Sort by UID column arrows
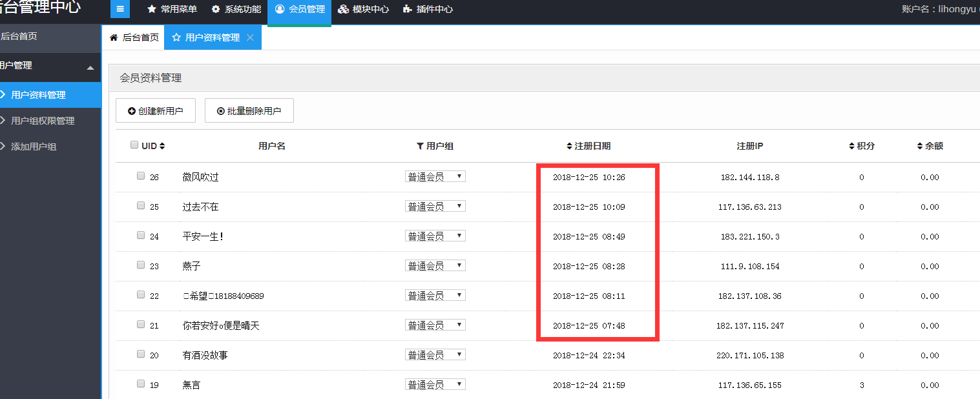The width and height of the screenshot is (980, 399). coord(162,146)
